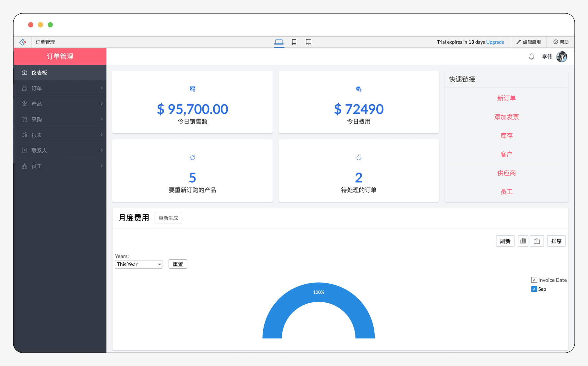Click the Zoho Creator logo icon
The image size is (588, 366).
pos(23,42)
